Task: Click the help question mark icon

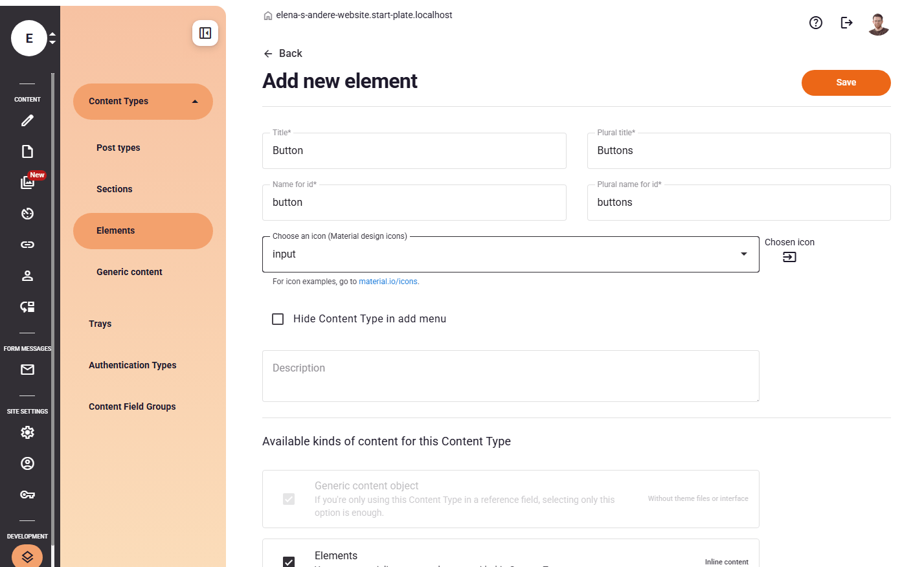Action: tap(816, 23)
